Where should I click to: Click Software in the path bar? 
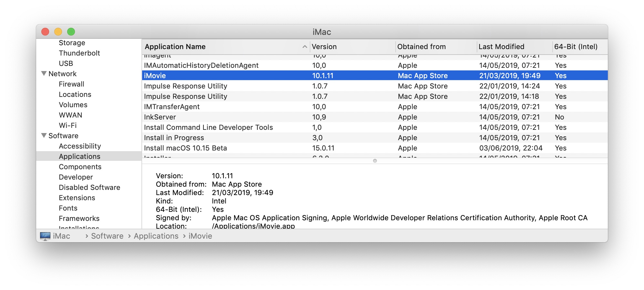coord(107,236)
